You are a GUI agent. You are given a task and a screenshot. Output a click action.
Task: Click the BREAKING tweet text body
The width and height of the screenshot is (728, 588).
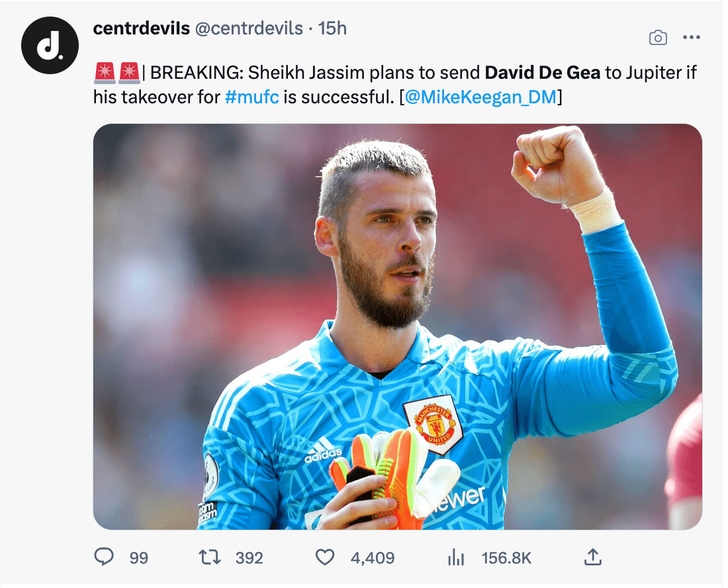(311, 72)
